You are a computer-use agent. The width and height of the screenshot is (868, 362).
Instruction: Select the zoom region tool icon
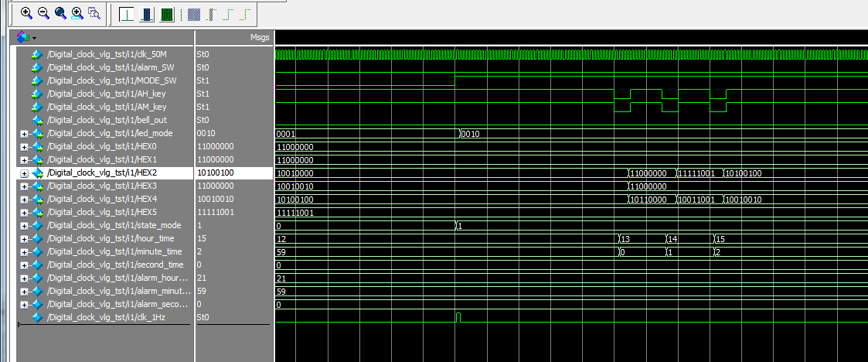pos(94,12)
